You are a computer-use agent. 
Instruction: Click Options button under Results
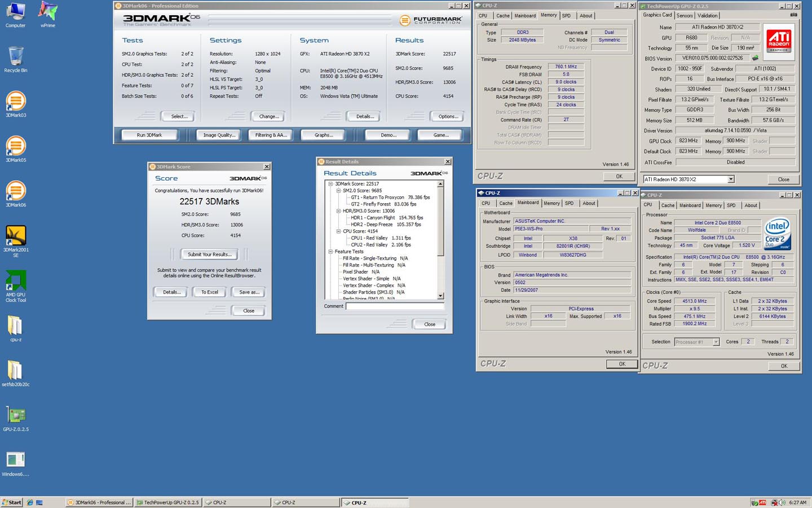[x=448, y=116]
